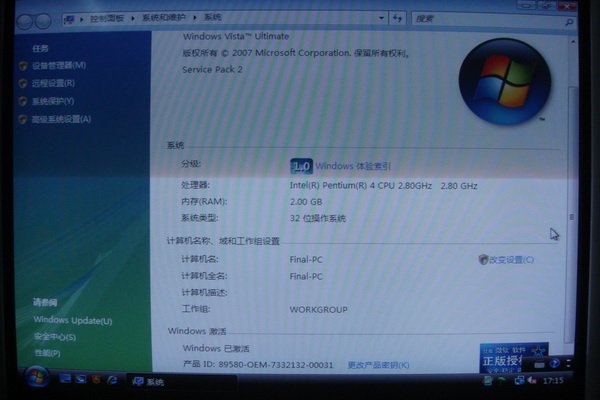
Task: Click the 32 位操作系统 value
Action: 318,218
